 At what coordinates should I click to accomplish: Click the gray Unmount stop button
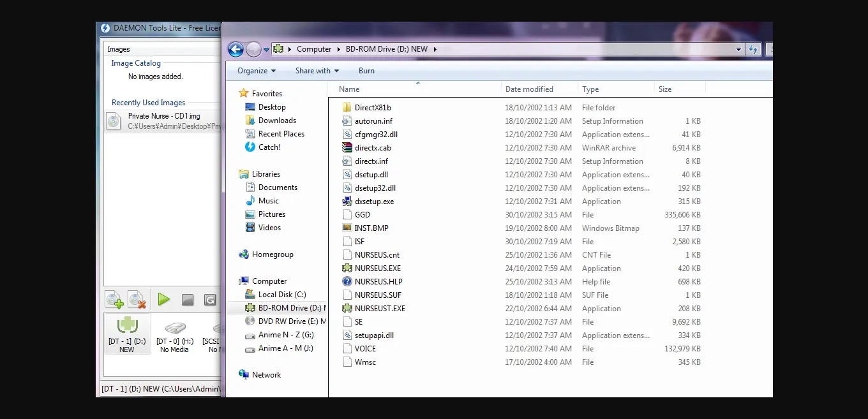point(188,300)
